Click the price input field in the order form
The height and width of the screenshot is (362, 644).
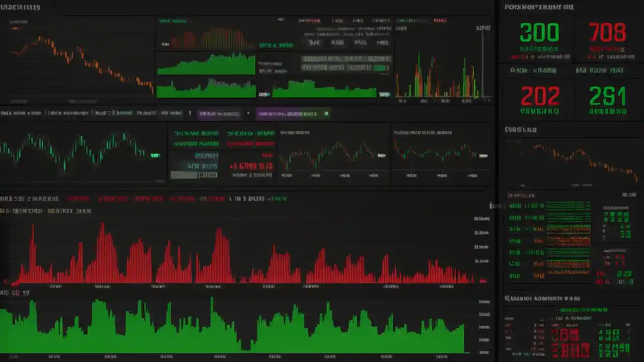(x=206, y=156)
